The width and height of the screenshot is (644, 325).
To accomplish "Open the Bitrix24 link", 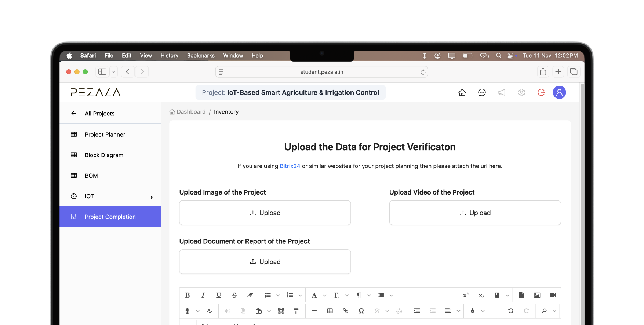I will (290, 166).
